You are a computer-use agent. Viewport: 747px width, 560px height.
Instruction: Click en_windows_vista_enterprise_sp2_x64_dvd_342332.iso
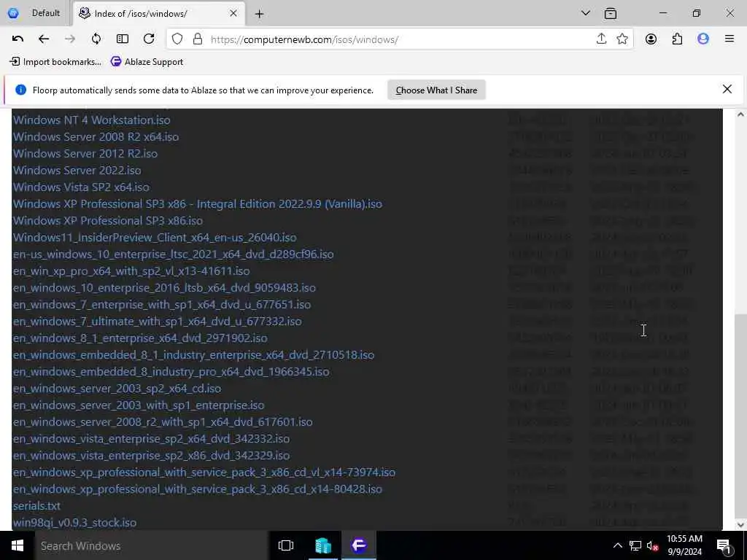click(x=152, y=438)
